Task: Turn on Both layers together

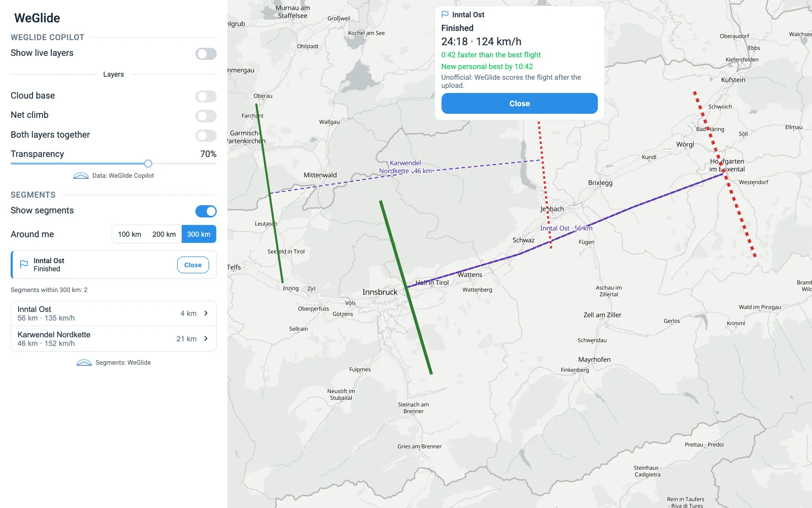Action: [x=206, y=136]
